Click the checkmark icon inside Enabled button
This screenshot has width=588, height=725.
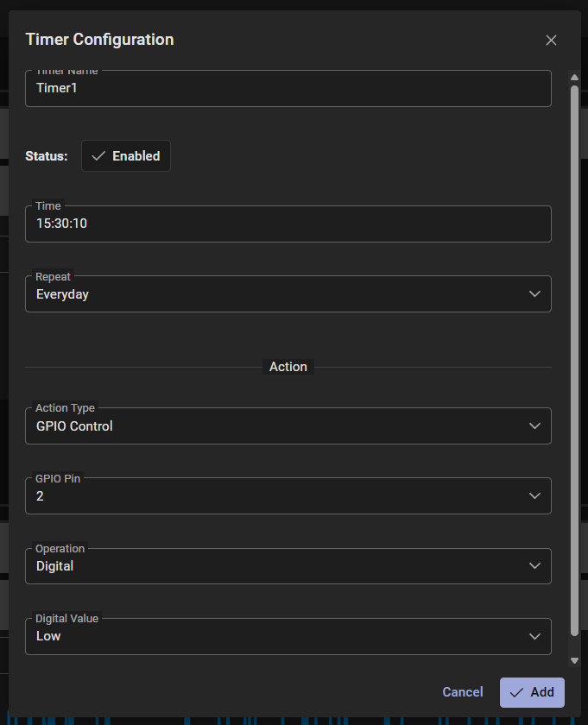click(98, 155)
